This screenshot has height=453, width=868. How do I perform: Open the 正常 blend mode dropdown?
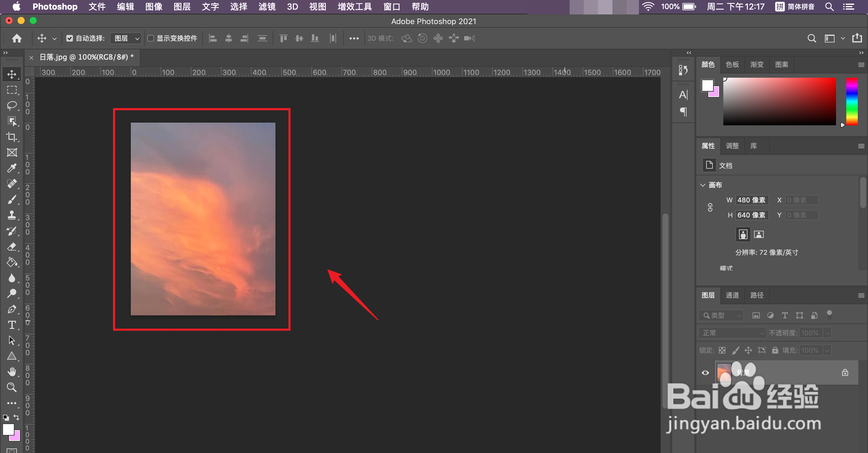click(732, 333)
